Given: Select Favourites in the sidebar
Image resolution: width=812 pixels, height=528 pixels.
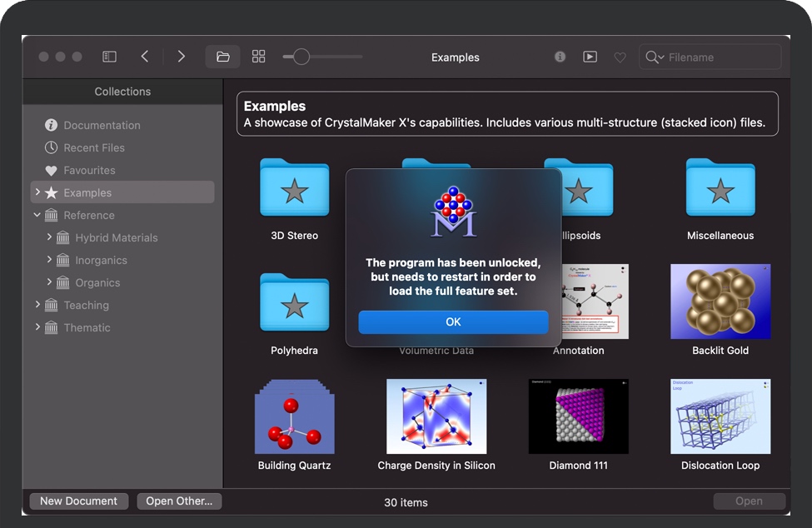Looking at the screenshot, I should point(89,170).
